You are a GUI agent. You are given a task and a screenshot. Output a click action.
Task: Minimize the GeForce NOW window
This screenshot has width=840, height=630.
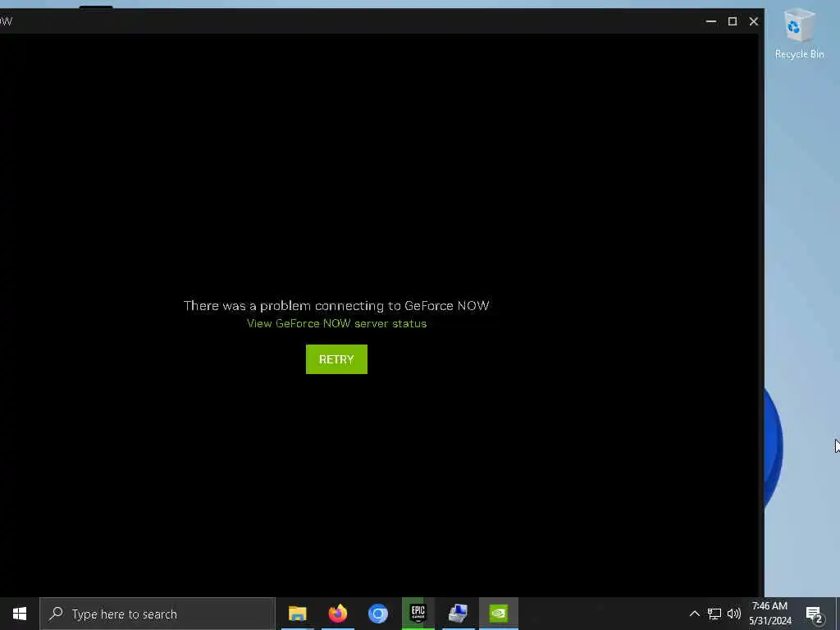[x=711, y=21]
